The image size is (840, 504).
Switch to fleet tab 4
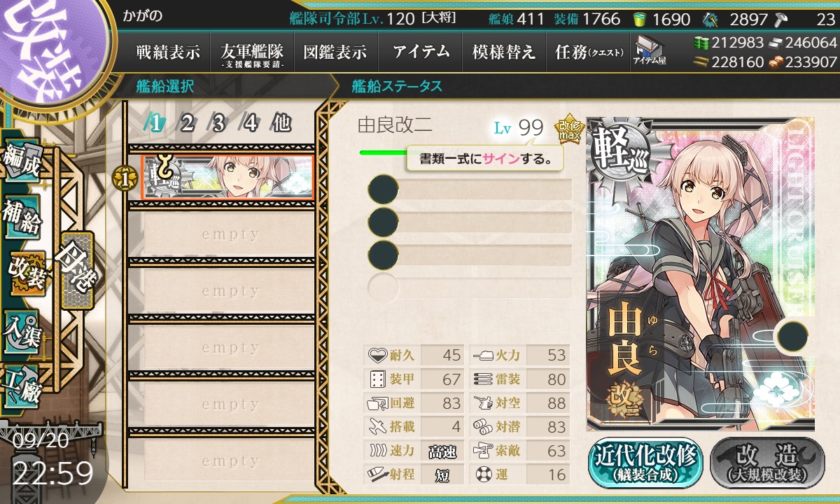pos(250,123)
